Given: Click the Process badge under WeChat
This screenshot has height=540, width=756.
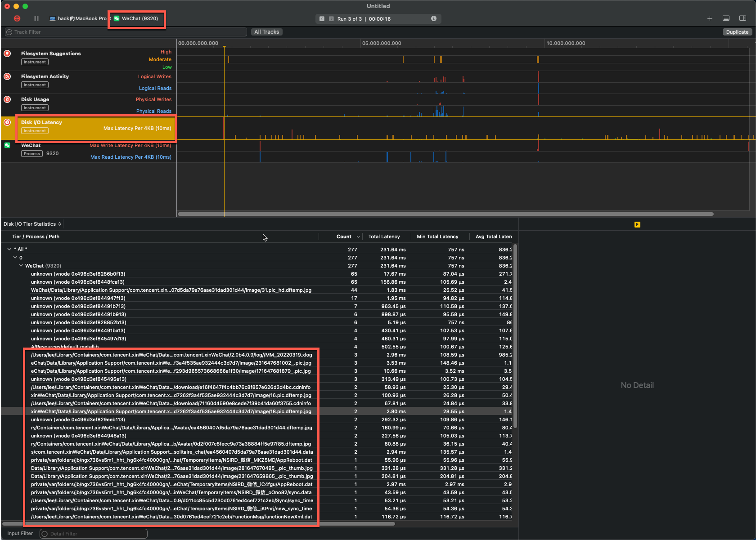Looking at the screenshot, I should pos(32,154).
